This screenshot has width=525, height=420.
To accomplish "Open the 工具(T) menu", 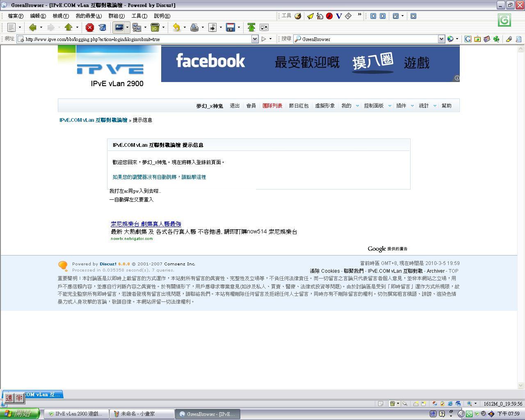I will click(139, 16).
